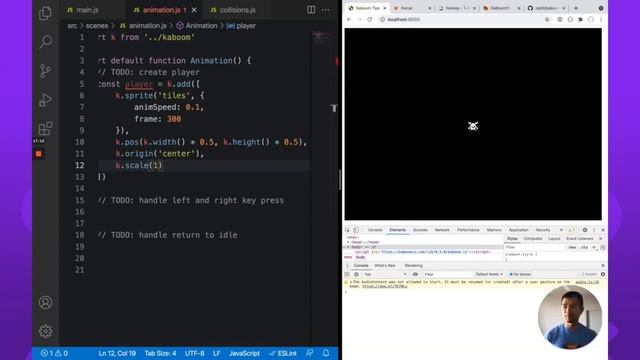640x360 pixels.
Task: Change the Tab Size: 4 setting
Action: [160, 353]
